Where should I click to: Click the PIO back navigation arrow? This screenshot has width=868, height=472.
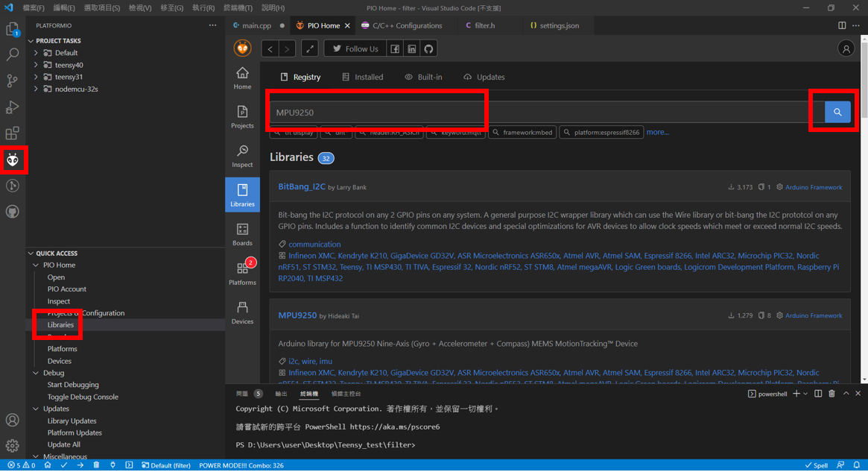pos(270,48)
